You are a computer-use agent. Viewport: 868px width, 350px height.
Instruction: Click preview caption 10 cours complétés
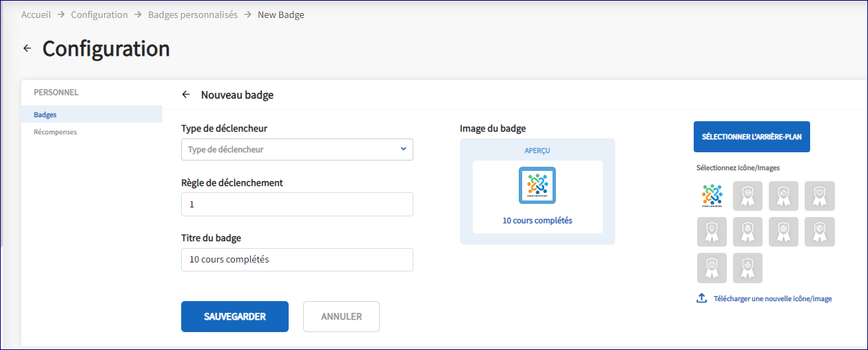click(x=537, y=220)
